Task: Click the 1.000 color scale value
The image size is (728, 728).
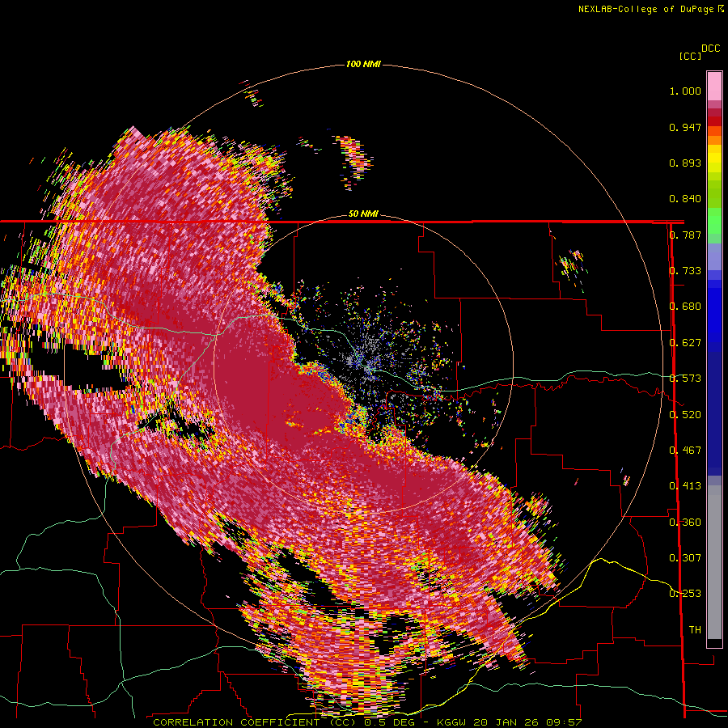Action: (685, 91)
